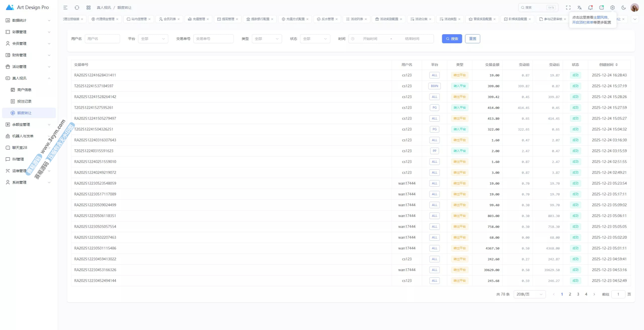Toggle dark mode with the moon icon

(x=623, y=8)
